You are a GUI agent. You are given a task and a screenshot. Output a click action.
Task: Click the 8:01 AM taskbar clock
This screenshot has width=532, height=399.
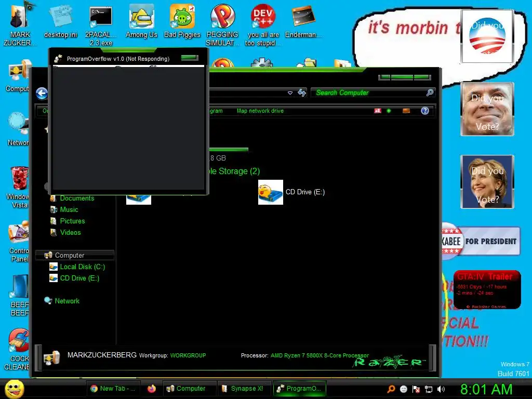[486, 389]
